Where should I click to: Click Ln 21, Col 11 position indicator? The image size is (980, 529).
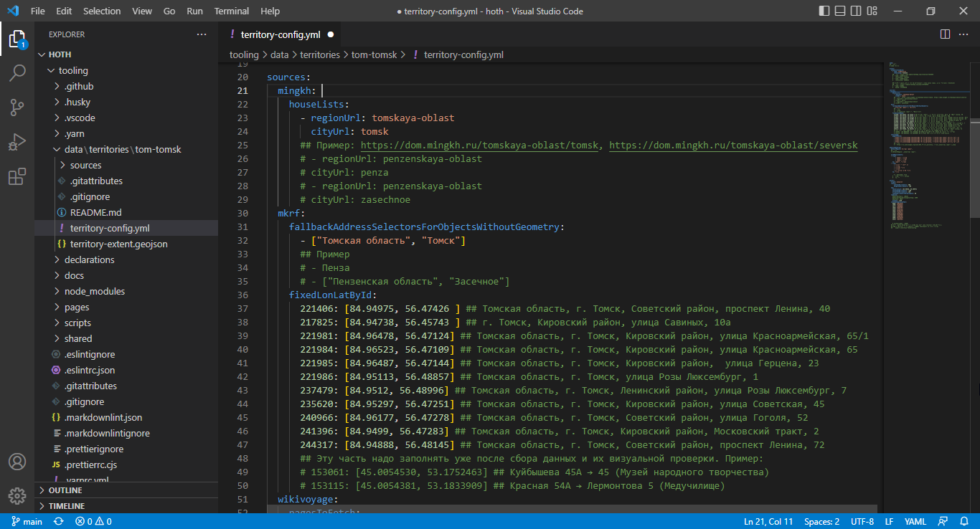tap(768, 522)
